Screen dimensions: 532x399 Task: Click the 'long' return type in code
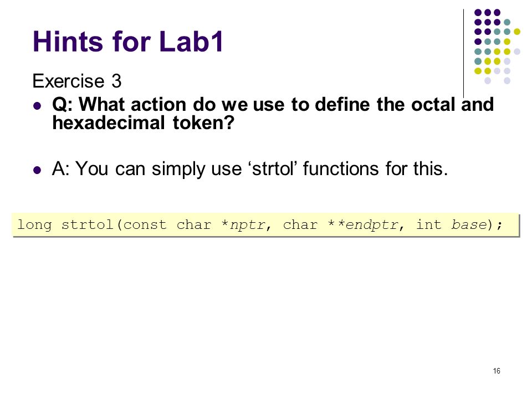click(x=34, y=224)
